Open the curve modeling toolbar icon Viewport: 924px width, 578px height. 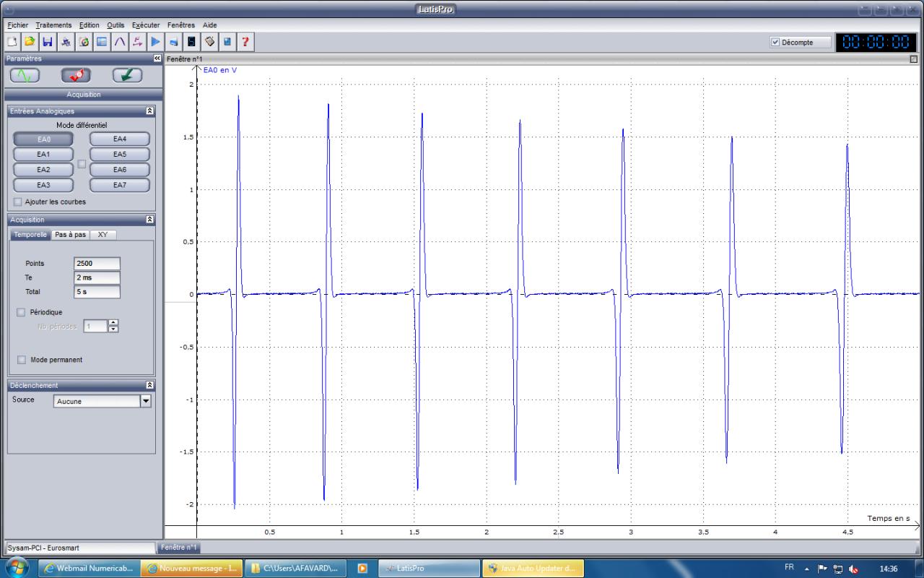(x=120, y=42)
